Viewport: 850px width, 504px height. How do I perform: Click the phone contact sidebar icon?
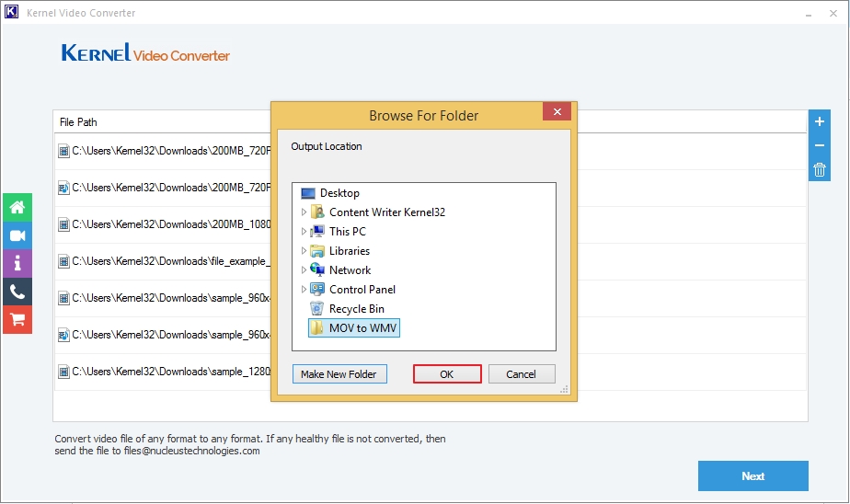[17, 292]
